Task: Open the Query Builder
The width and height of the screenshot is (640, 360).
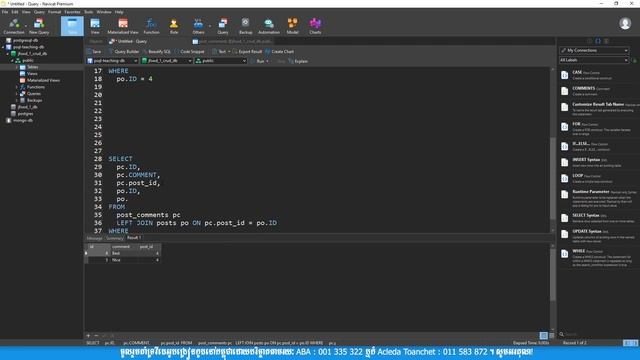Action: 123,52
